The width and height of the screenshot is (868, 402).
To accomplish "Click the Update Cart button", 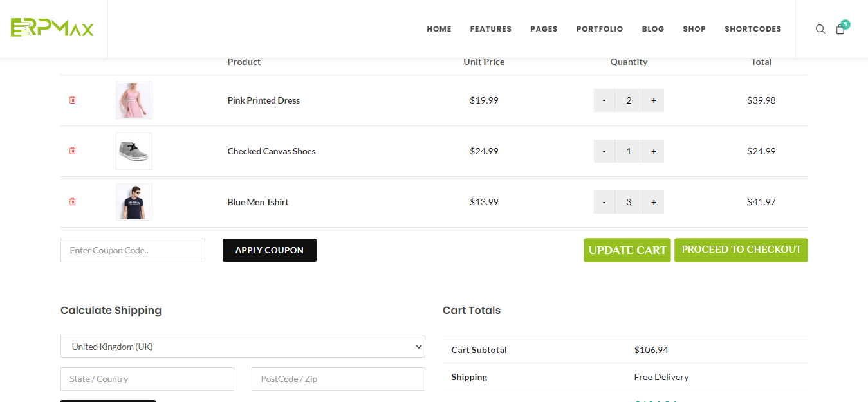I will (627, 250).
